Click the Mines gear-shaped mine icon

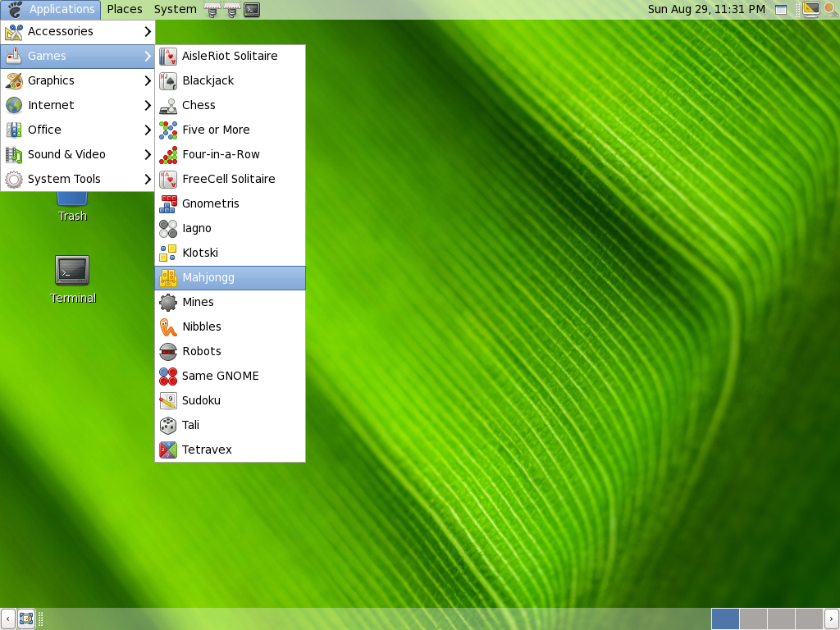[x=168, y=303]
